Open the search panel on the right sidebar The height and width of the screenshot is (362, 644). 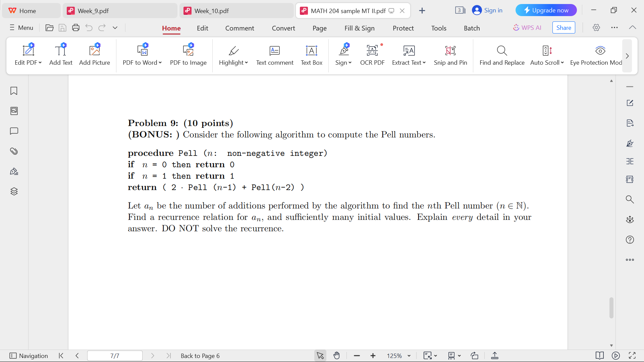630,199
